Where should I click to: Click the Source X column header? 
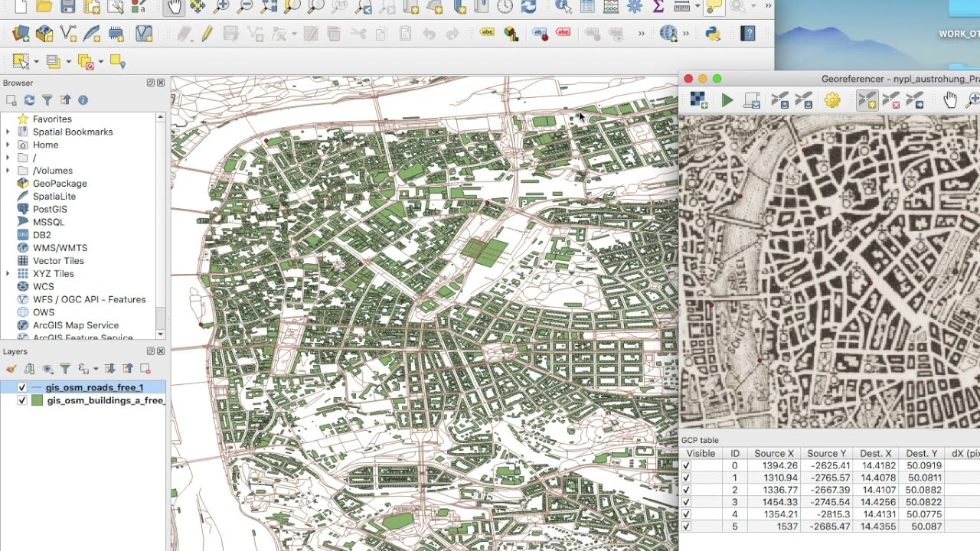click(x=774, y=454)
